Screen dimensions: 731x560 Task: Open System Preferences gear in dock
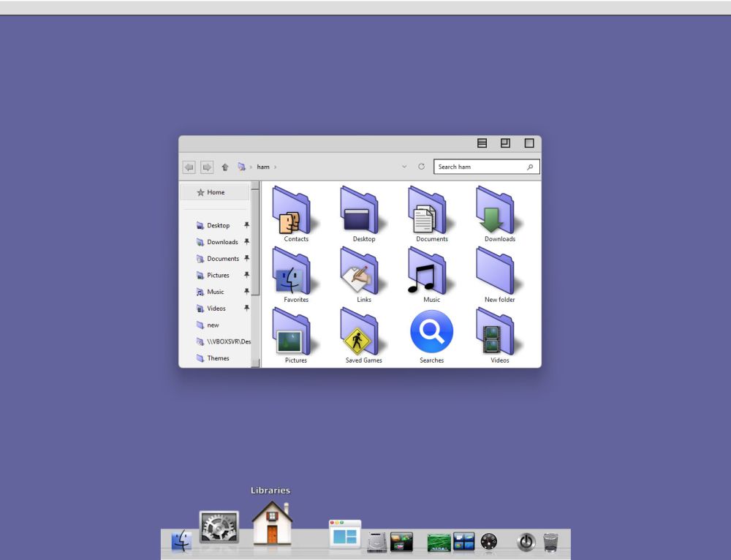click(x=219, y=528)
